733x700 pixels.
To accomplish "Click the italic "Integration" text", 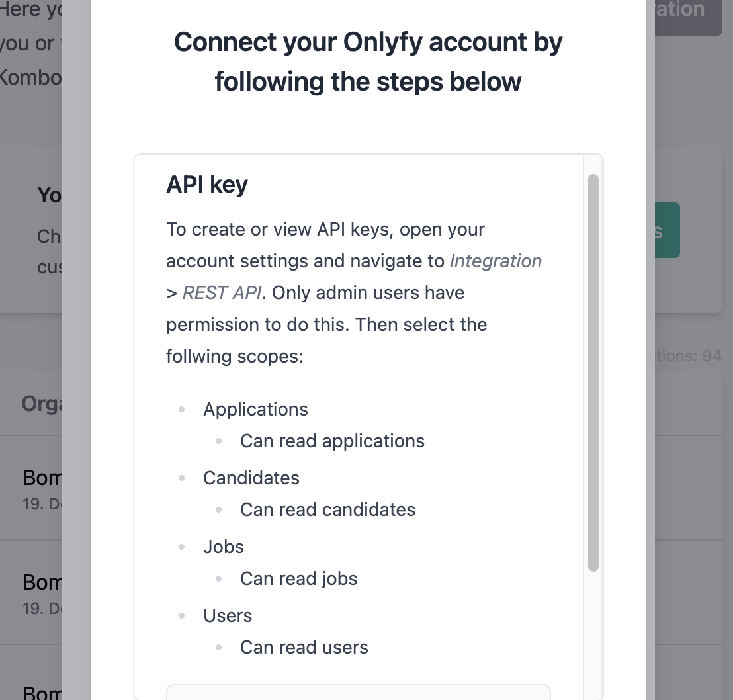I will [496, 261].
